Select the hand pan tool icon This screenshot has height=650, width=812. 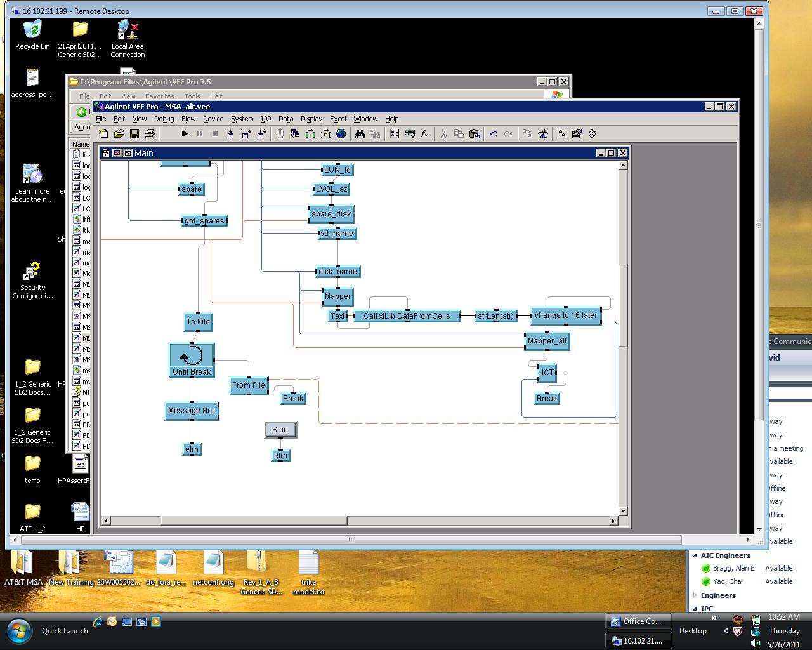[280, 134]
